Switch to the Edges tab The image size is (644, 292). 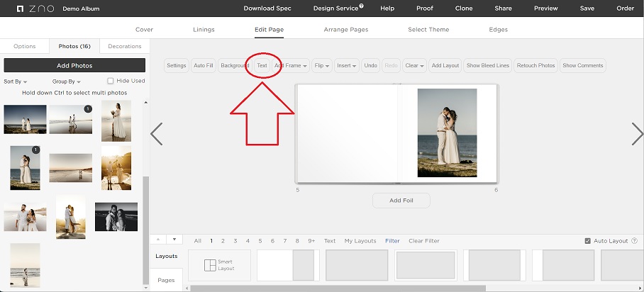(x=498, y=30)
